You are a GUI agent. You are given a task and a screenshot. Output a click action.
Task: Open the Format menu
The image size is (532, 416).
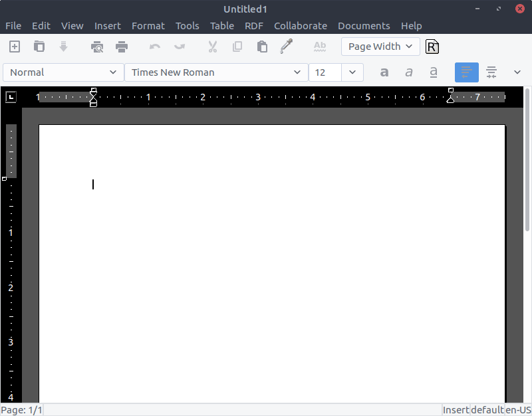(x=148, y=26)
